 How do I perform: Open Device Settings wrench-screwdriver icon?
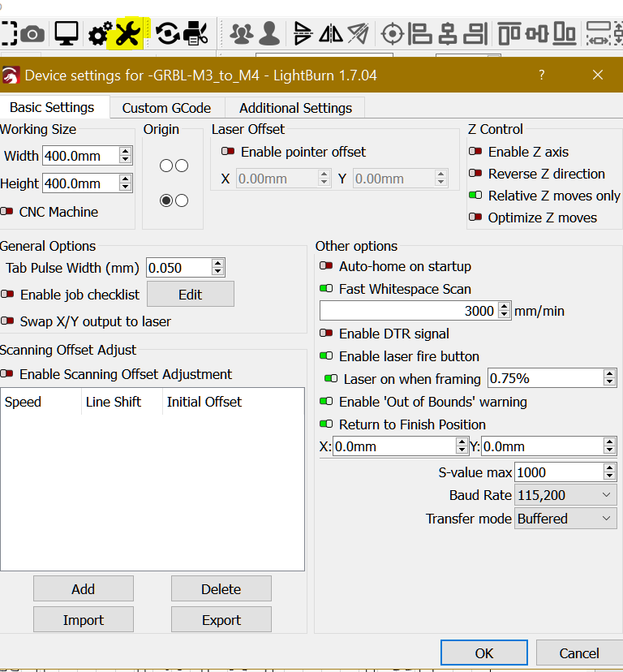click(x=127, y=33)
